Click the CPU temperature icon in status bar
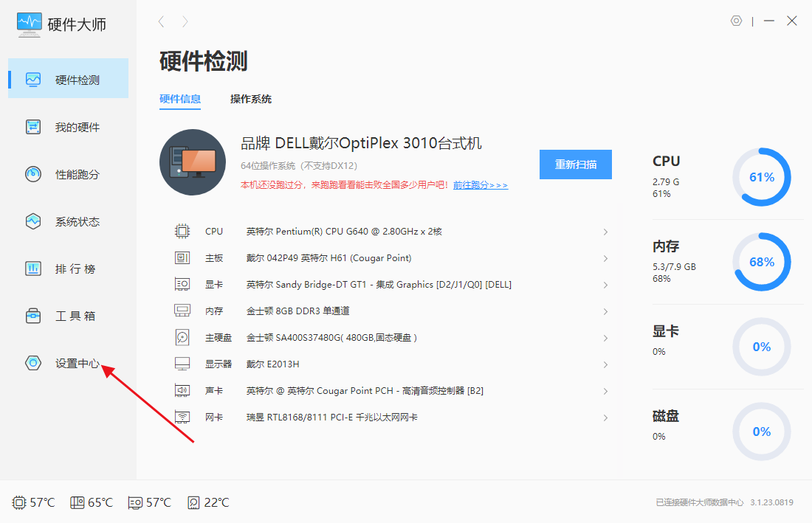The image size is (812, 523). tap(19, 502)
